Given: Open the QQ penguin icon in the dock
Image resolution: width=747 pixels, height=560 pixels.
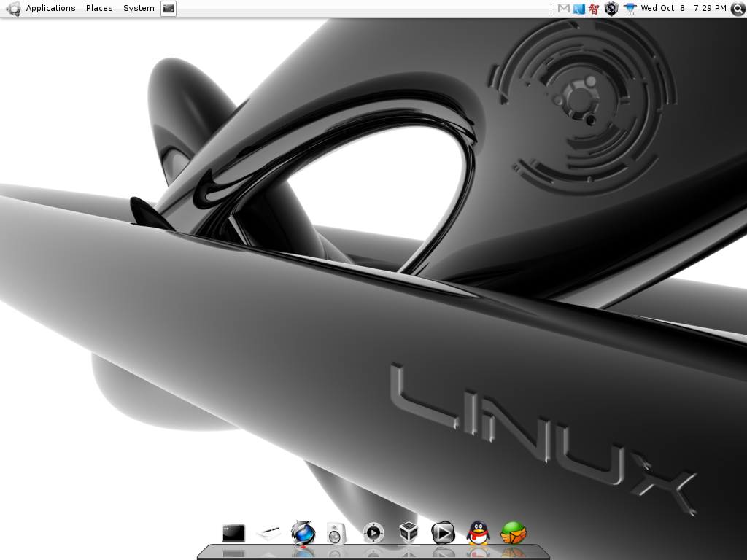Looking at the screenshot, I should pyautogui.click(x=478, y=533).
